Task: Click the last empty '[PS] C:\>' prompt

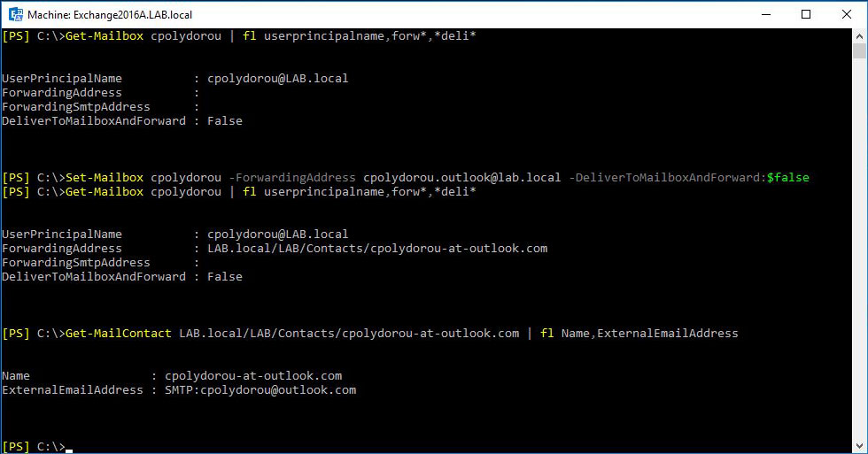Action: [34, 446]
